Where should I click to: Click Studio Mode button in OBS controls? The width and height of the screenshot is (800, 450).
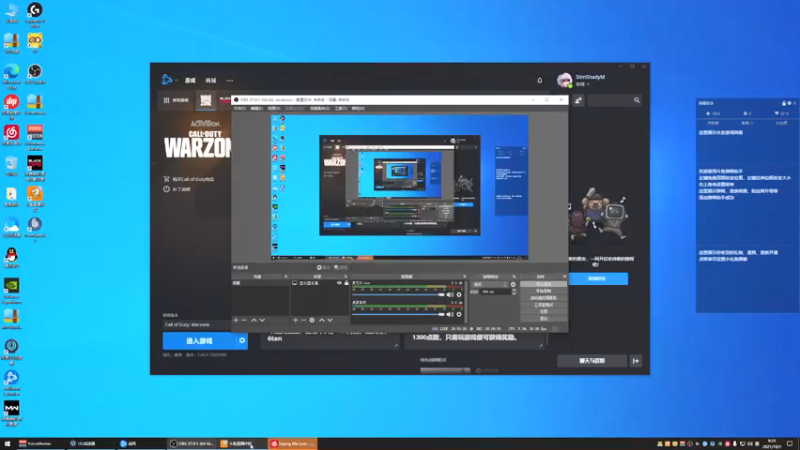(x=543, y=305)
